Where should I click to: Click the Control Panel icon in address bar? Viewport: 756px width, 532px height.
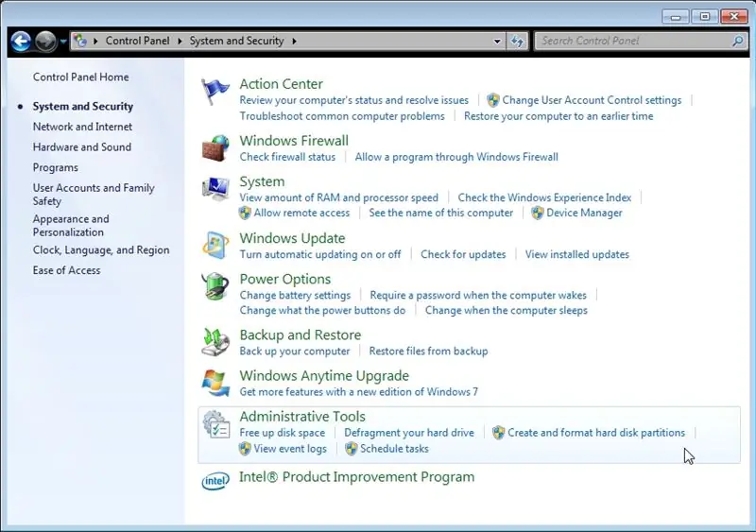click(x=80, y=41)
